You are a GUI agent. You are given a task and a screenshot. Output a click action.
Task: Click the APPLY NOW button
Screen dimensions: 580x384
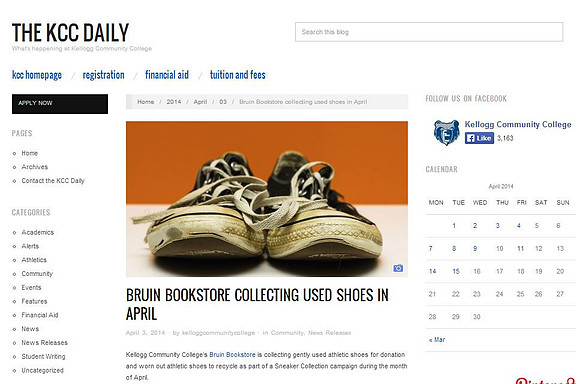click(60, 104)
